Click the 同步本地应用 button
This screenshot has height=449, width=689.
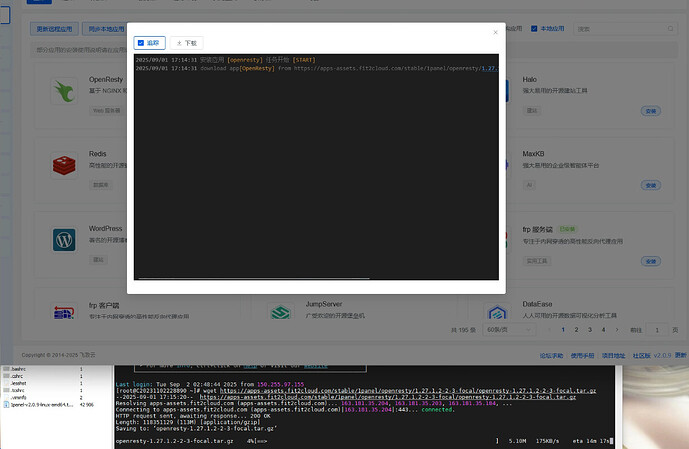(105, 29)
